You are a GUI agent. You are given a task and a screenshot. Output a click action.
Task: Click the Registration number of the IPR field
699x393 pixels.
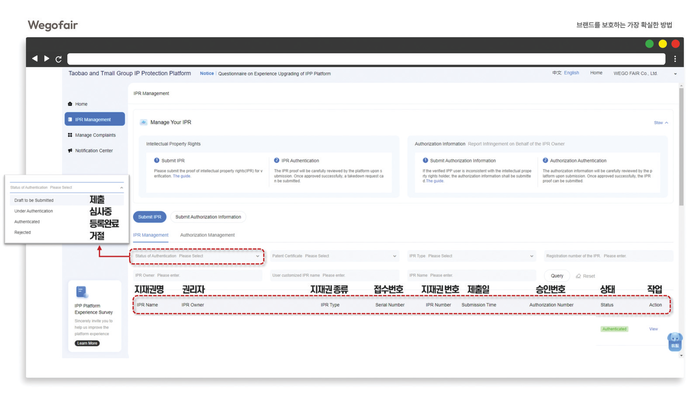pos(609,256)
